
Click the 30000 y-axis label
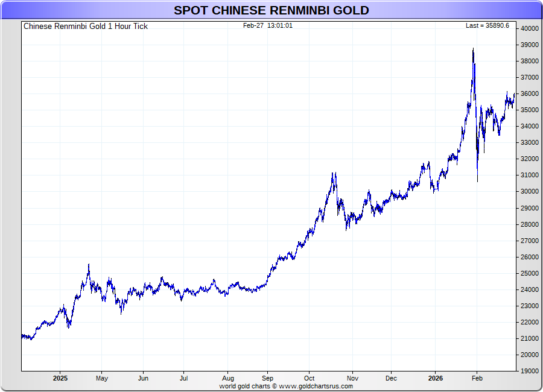tap(530, 192)
